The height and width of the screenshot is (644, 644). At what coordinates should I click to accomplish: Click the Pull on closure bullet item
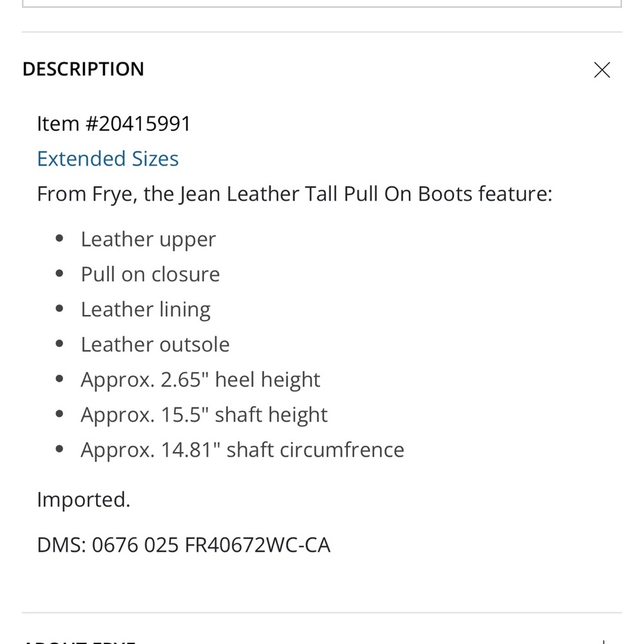pos(150,274)
